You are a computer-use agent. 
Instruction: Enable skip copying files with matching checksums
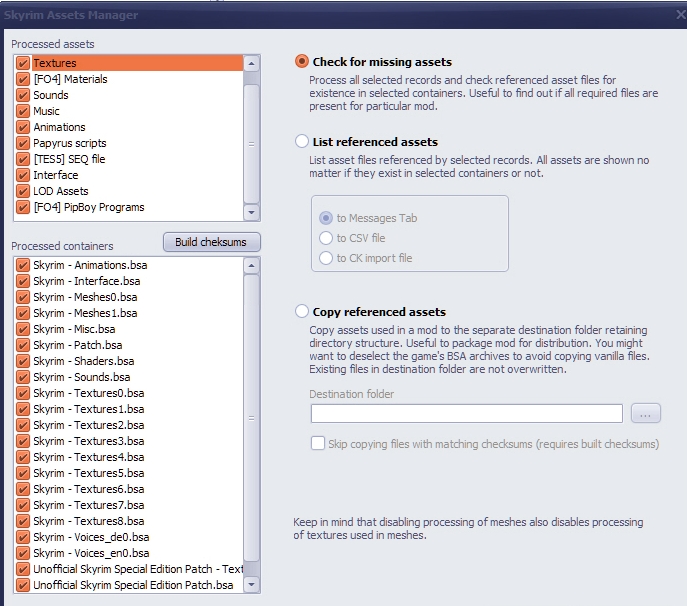tap(318, 443)
